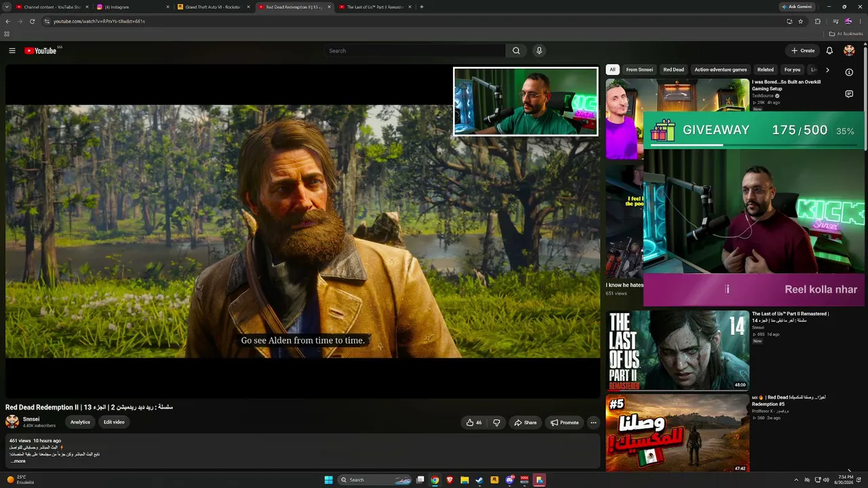Select the 'From Snnsei' filter chip
868x488 pixels.
click(639, 70)
